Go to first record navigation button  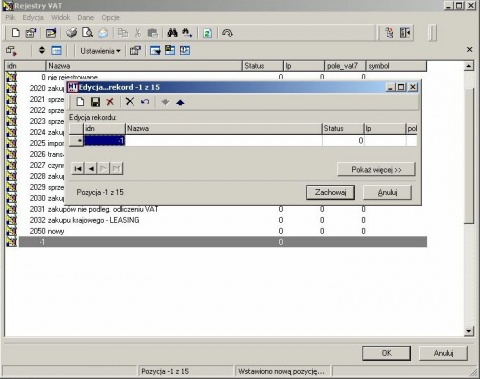click(x=78, y=168)
